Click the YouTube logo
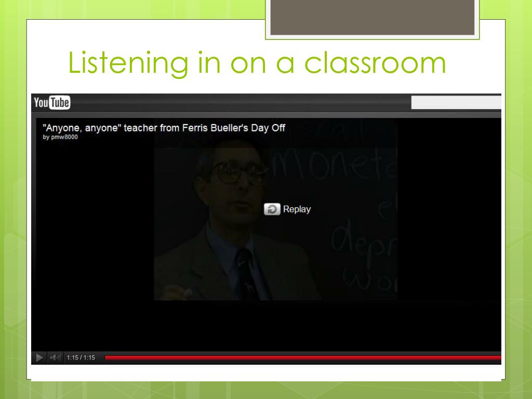532x399 pixels. coord(52,102)
